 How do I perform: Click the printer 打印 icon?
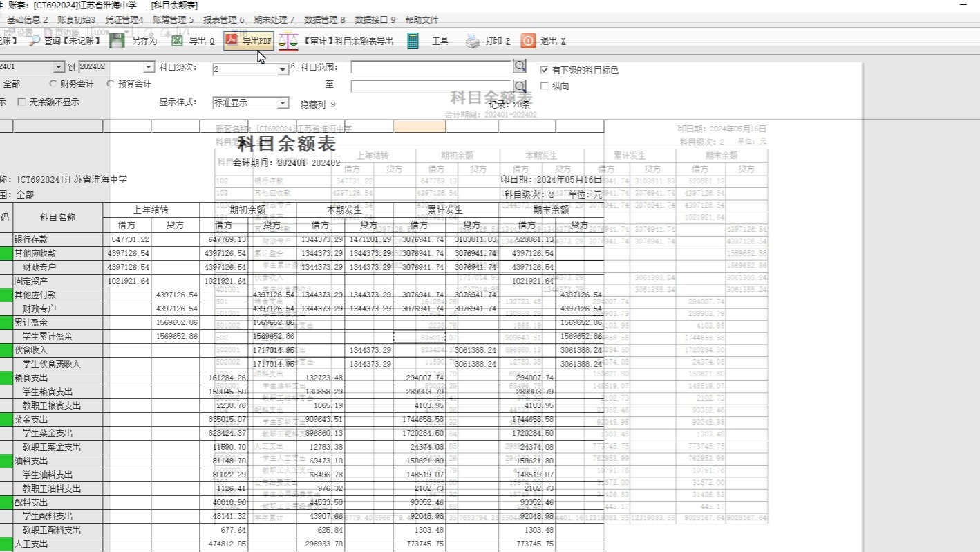pos(473,42)
